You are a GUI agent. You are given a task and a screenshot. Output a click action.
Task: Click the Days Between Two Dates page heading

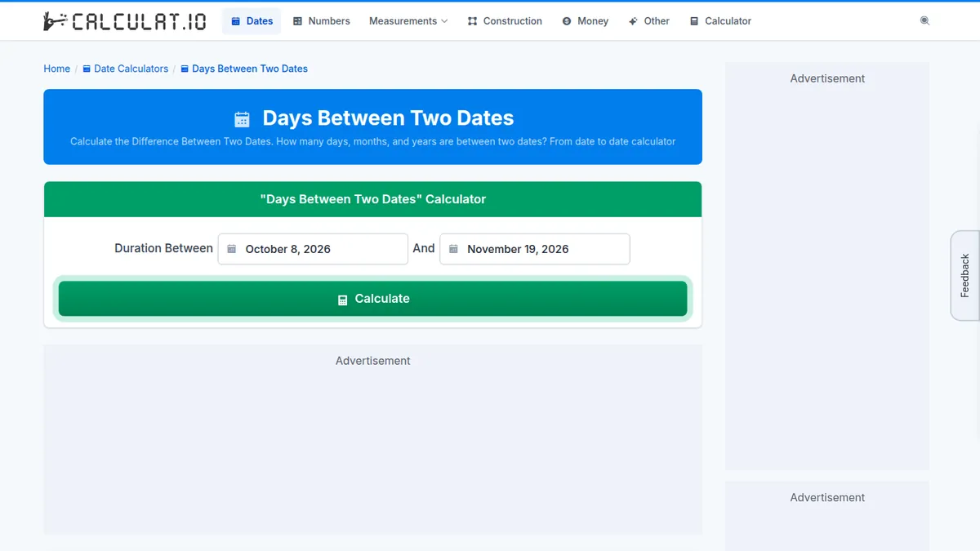[388, 118]
